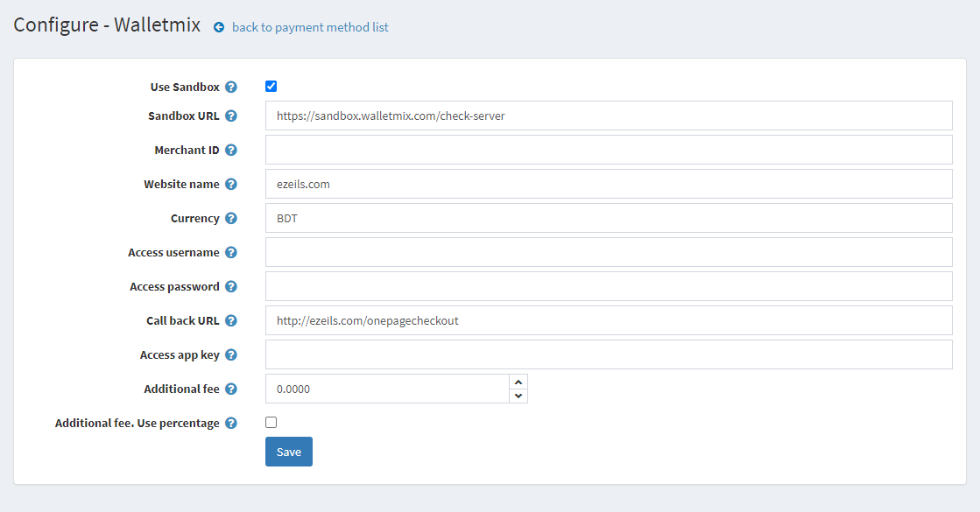Focus the Sandbox URL field
The height and width of the screenshot is (512, 980).
coord(609,116)
